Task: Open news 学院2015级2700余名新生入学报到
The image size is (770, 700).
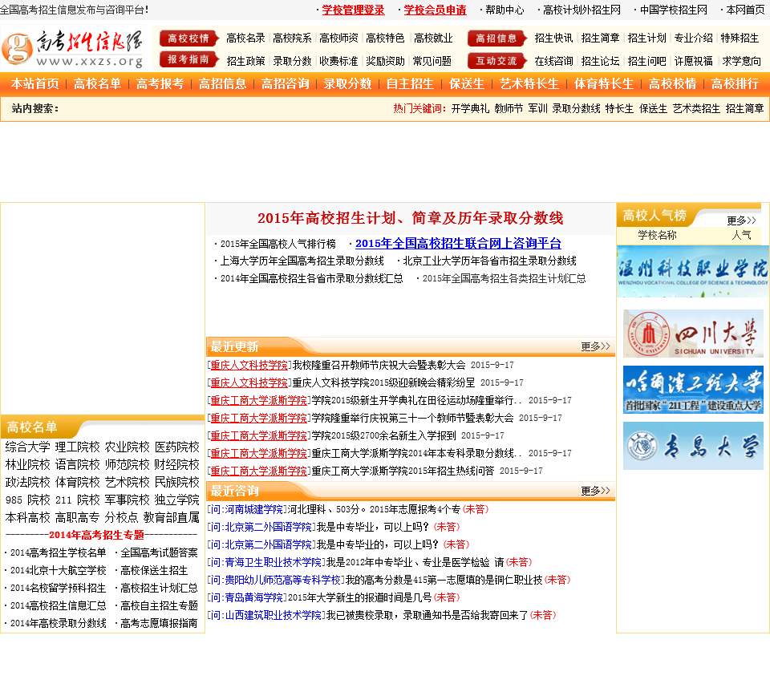Action: pyautogui.click(x=384, y=436)
